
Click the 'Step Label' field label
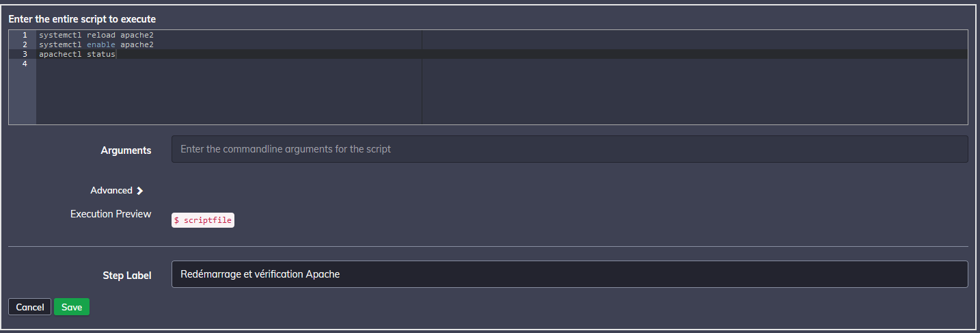tap(126, 276)
